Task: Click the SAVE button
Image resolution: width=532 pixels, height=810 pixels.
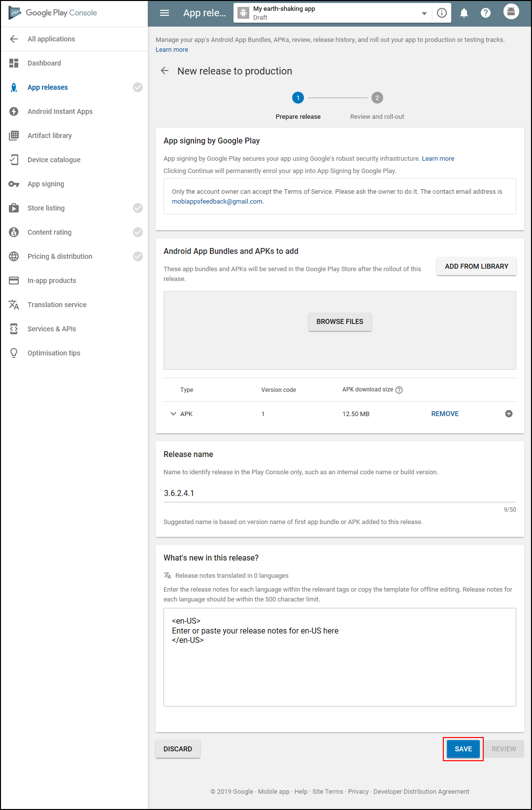Action: 463,749
